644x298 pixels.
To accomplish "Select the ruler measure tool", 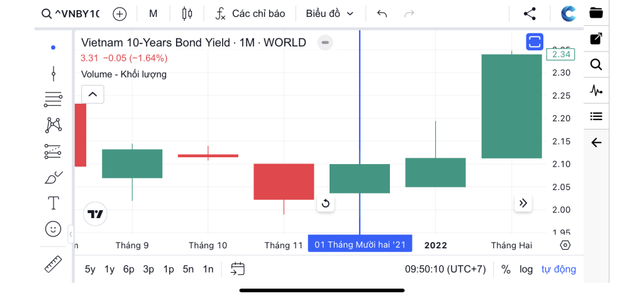I will coord(53,264).
